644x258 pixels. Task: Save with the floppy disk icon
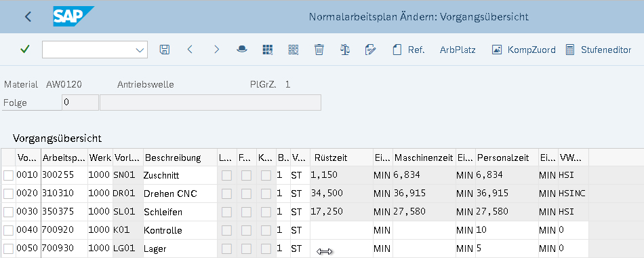coord(164,50)
